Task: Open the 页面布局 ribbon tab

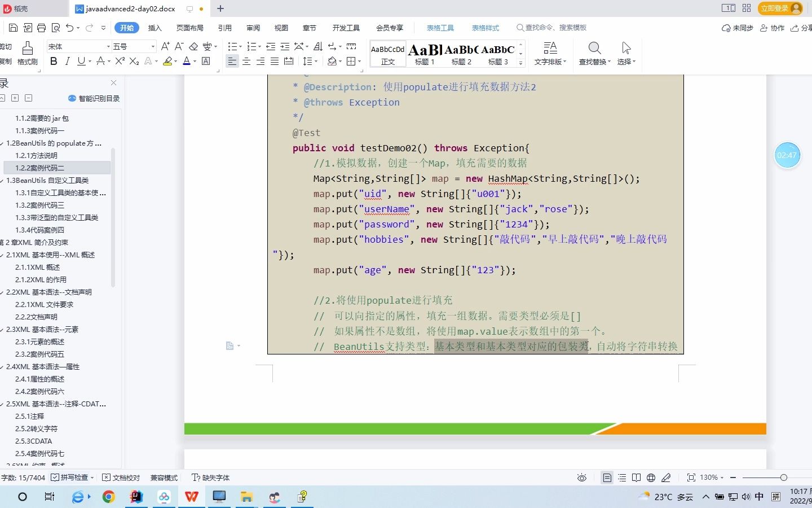Action: pyautogui.click(x=189, y=28)
